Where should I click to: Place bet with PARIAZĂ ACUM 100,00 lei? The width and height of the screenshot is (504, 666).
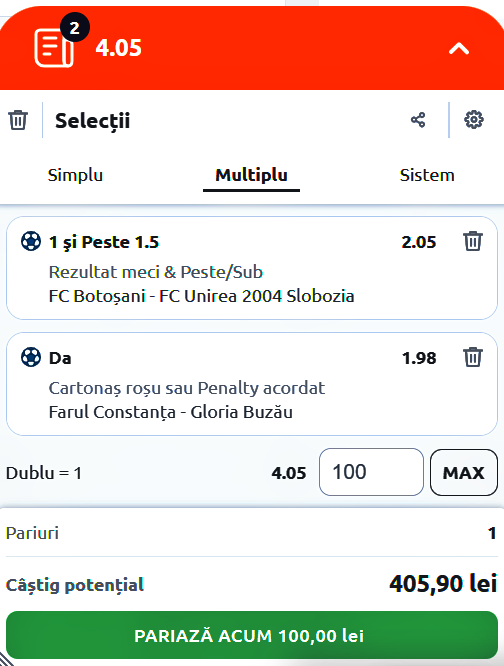pyautogui.click(x=252, y=635)
